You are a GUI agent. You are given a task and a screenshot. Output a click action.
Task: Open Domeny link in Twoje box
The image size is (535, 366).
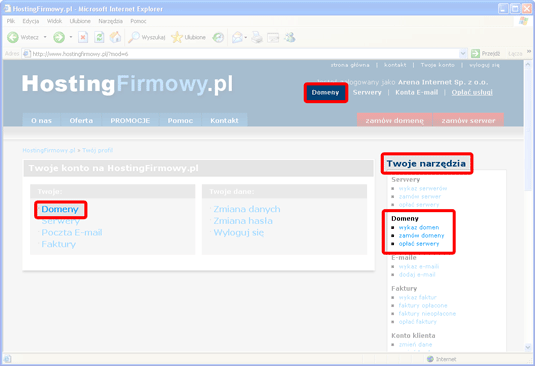pyautogui.click(x=60, y=209)
